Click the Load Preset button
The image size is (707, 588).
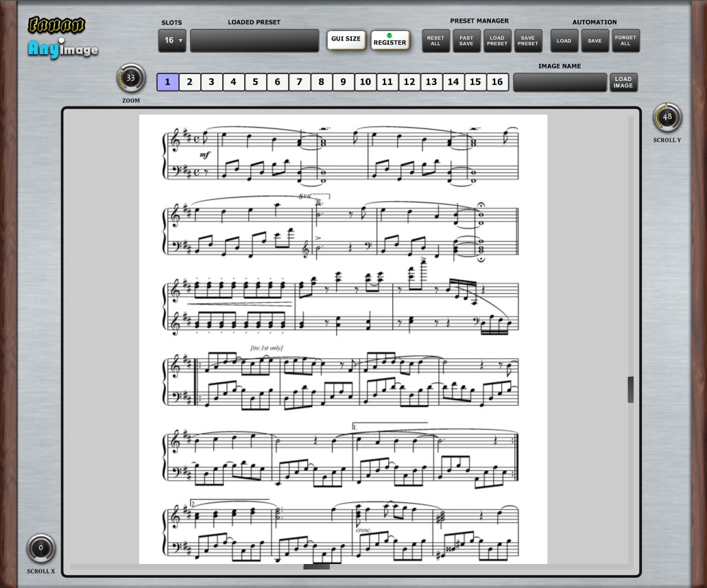pyautogui.click(x=497, y=40)
